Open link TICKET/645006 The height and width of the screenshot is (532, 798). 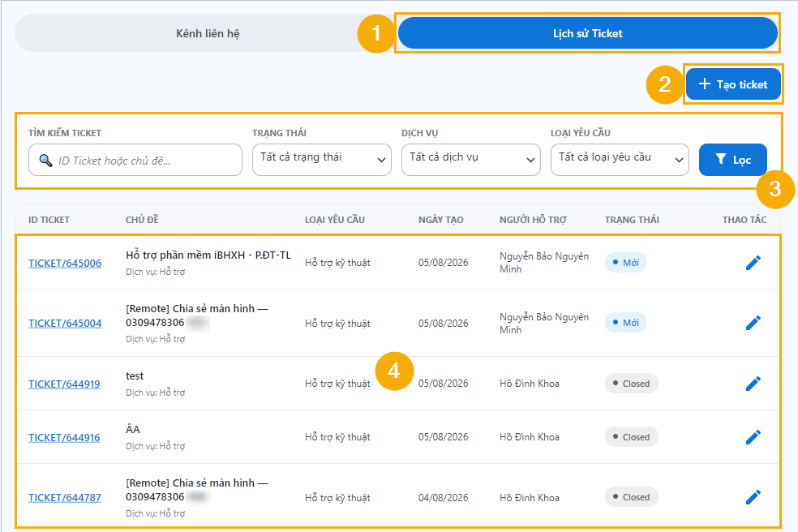click(x=65, y=264)
